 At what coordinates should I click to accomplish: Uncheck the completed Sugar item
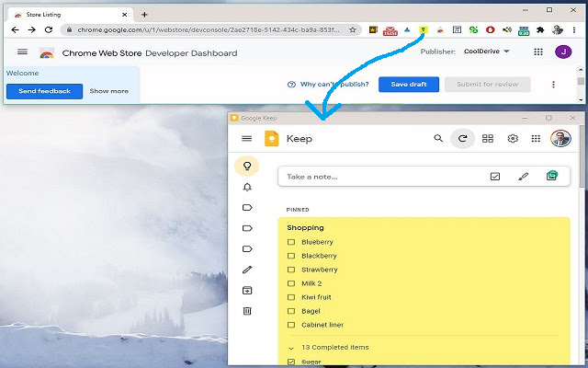[291, 362]
